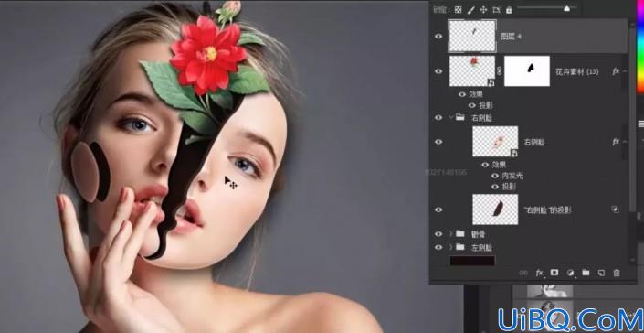The height and width of the screenshot is (333, 644).
Task: Select the 花卉素材 layer mask thumbnail
Action: click(x=527, y=71)
